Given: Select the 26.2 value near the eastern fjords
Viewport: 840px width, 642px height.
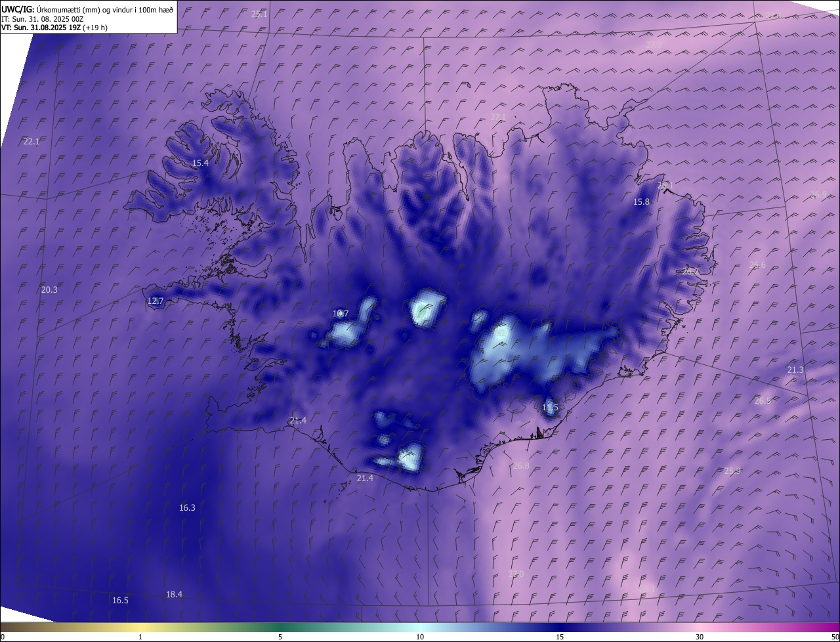Looking at the screenshot, I should pos(690,271).
